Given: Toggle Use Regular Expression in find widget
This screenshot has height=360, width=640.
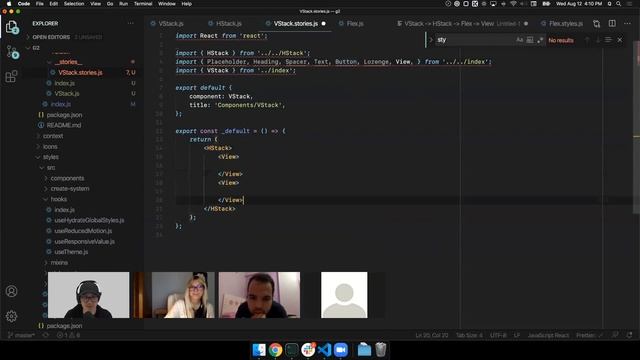Looking at the screenshot, I should 540,40.
